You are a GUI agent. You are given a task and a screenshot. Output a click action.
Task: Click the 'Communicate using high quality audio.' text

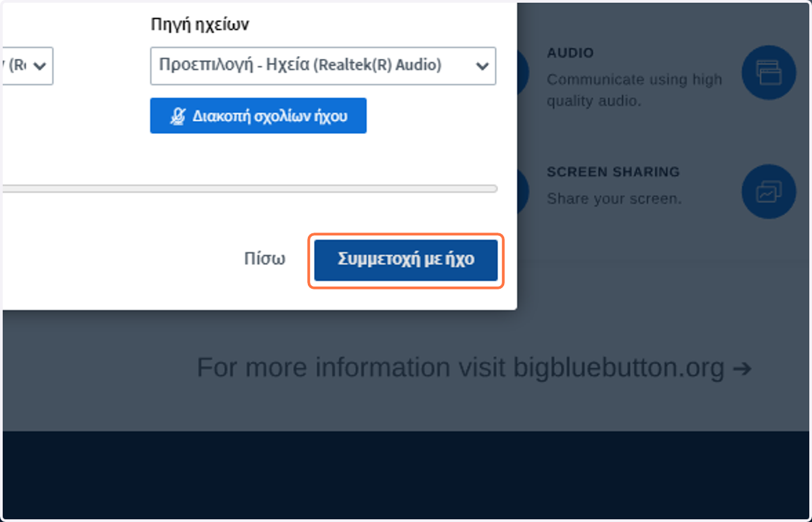[634, 90]
